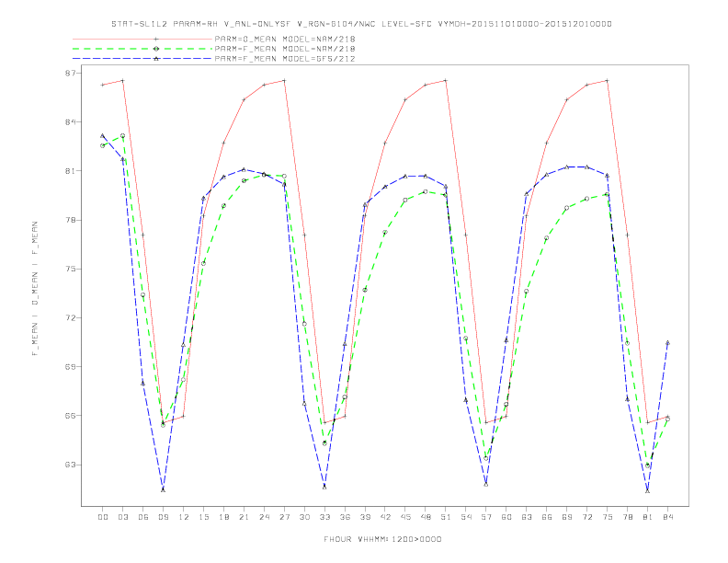The height and width of the screenshot is (563, 728).
Task: Click y-axis tick label 78
Action: pyautogui.click(x=72, y=220)
